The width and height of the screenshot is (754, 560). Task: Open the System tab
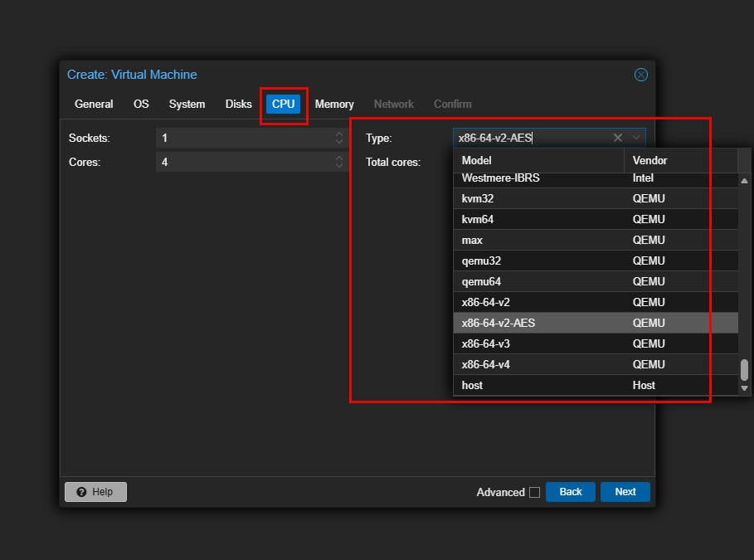(187, 104)
